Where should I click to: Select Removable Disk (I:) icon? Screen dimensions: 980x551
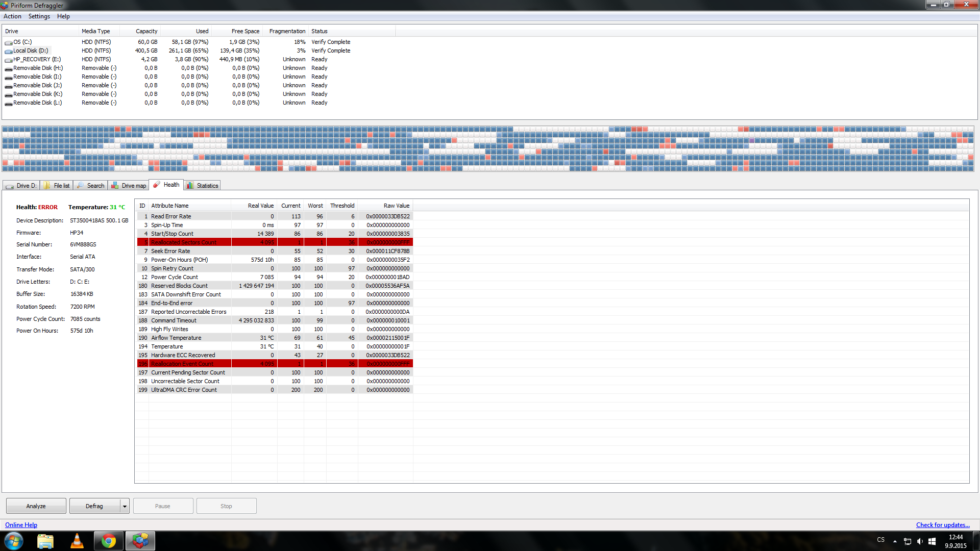[9, 77]
